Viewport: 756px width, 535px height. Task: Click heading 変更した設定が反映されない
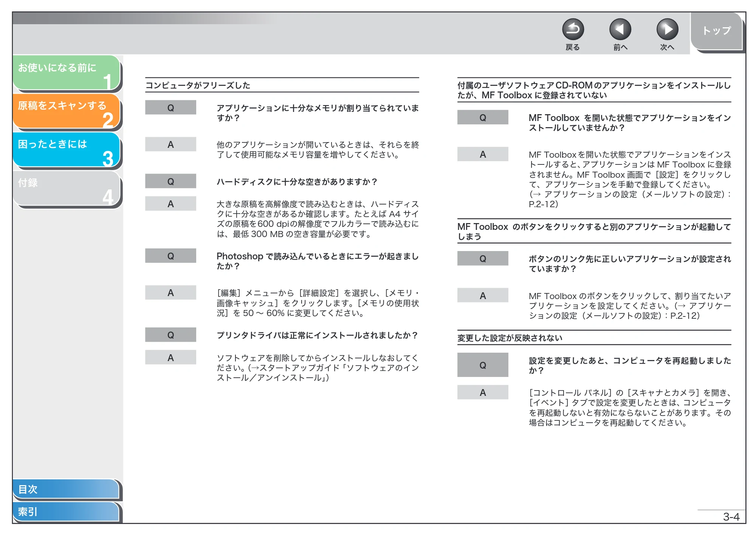[510, 338]
